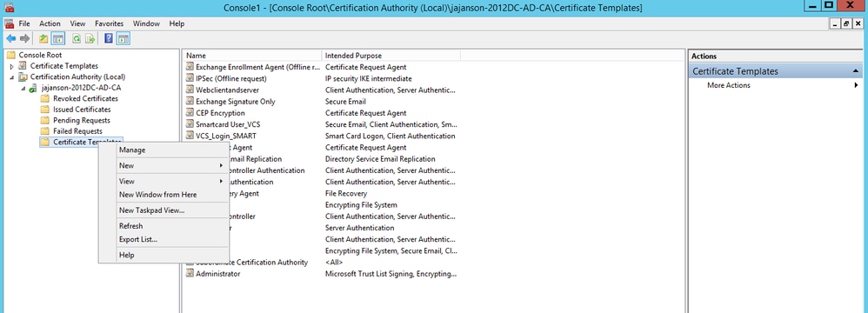Toggle Show/Hide Action Pane toolbar icon
This screenshot has height=313, width=868.
pyautogui.click(x=123, y=39)
